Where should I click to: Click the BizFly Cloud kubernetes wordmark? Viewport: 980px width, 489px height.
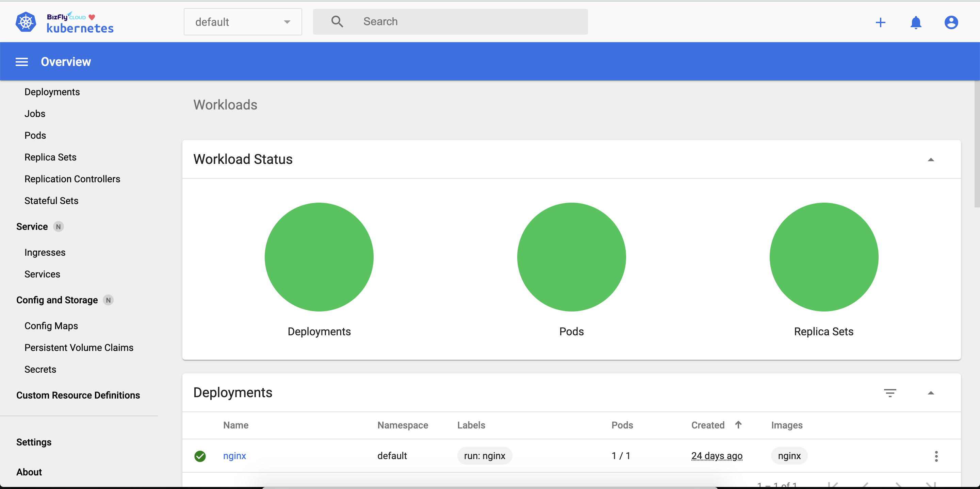click(x=80, y=23)
